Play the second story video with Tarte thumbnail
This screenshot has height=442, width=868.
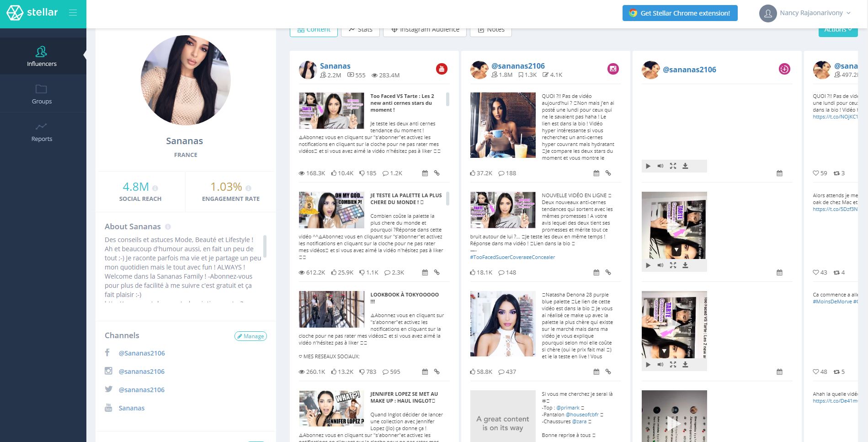pos(648,265)
